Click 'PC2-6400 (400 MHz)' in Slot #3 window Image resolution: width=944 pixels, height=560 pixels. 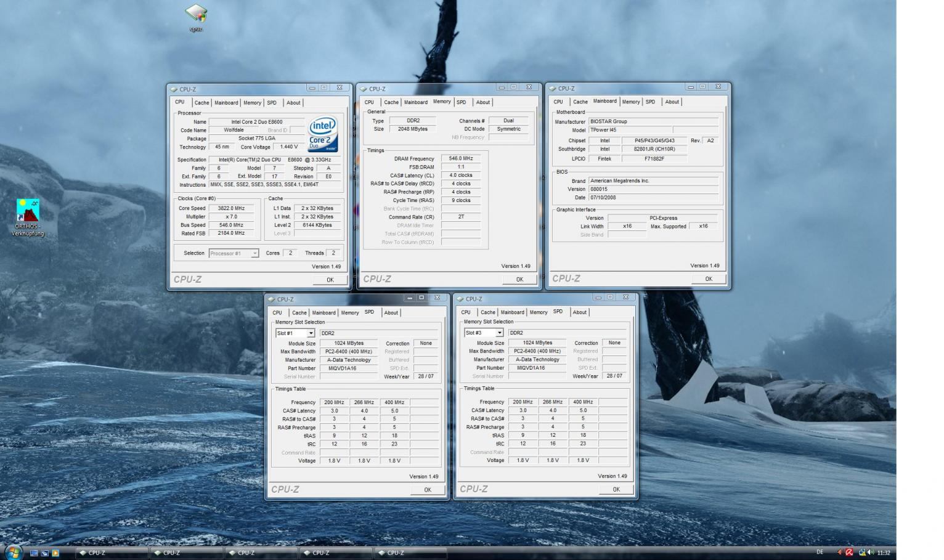coord(537,351)
